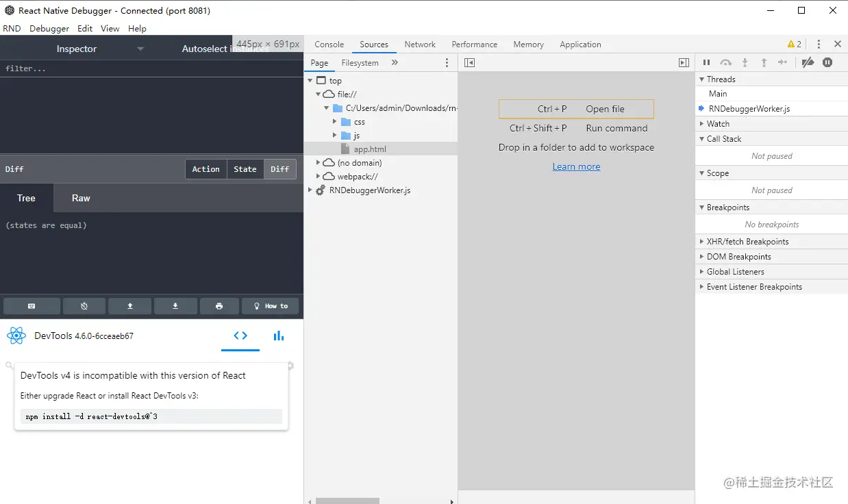
Task: Collapse the C:/Users/admin/Downloads folder node
Action: pyautogui.click(x=327, y=108)
